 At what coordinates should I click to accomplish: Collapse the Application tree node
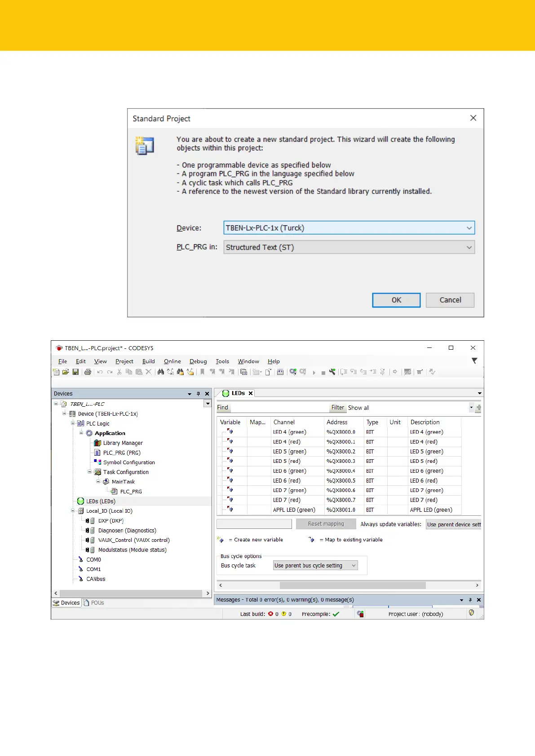tap(81, 433)
